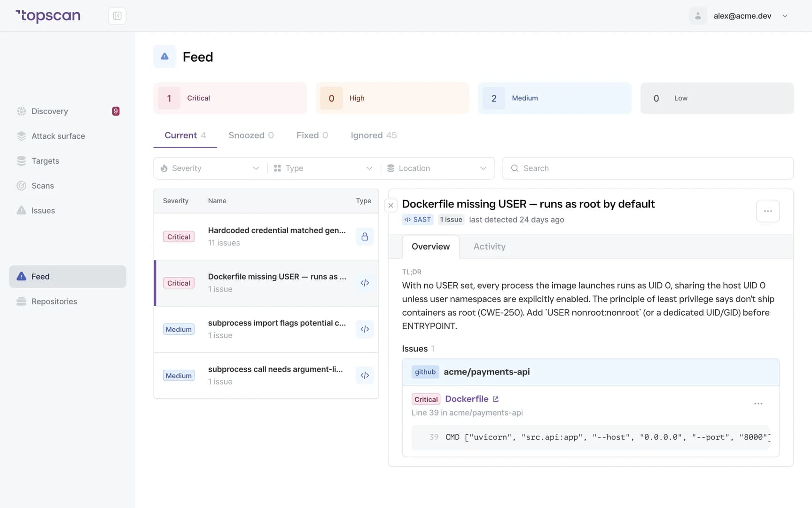Open the Dockerfile link

(x=467, y=399)
